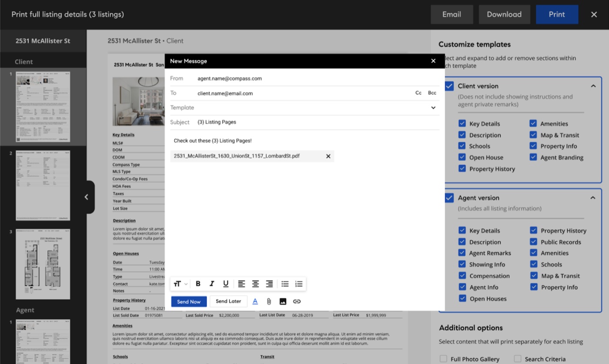Open the text color tool
The image size is (609, 364).
tap(255, 301)
